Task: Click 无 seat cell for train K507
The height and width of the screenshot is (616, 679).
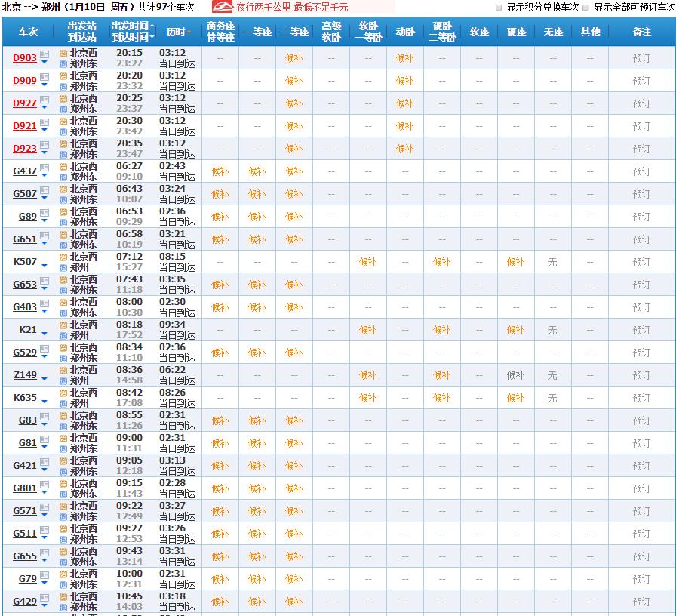Action: pos(552,262)
